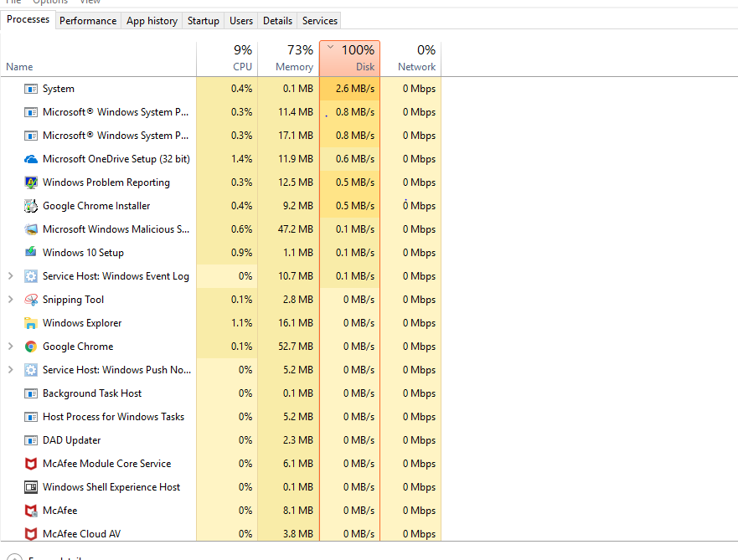Click the Background Task Host icon

coord(31,393)
